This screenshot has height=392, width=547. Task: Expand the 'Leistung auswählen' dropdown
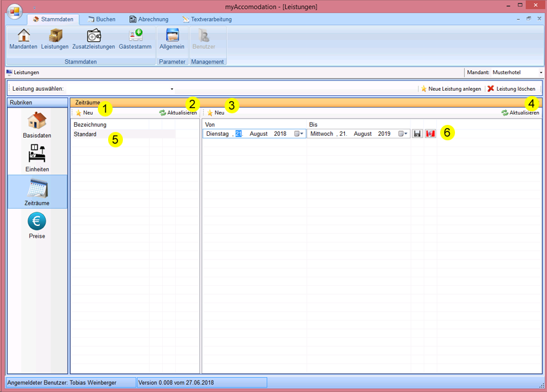[x=172, y=89]
